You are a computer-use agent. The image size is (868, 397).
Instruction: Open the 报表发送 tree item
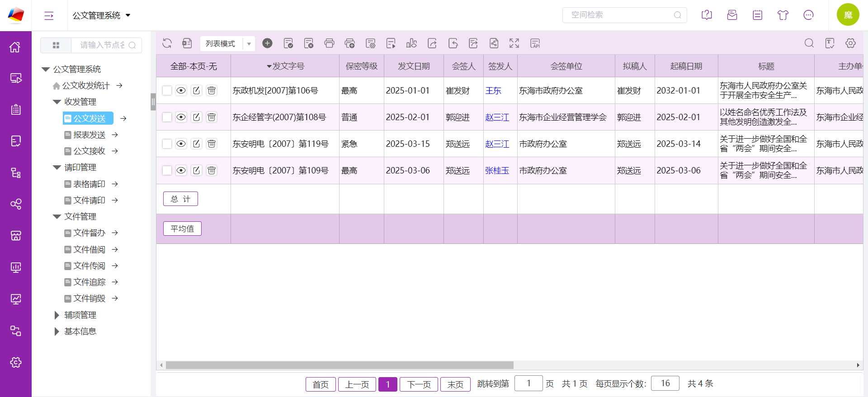point(90,135)
